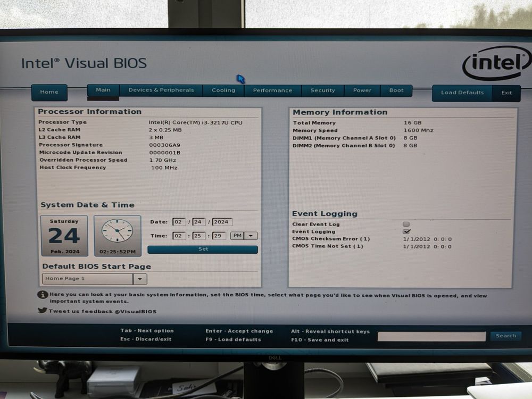The image size is (532, 399).
Task: Click the Search button
Action: pyautogui.click(x=506, y=336)
